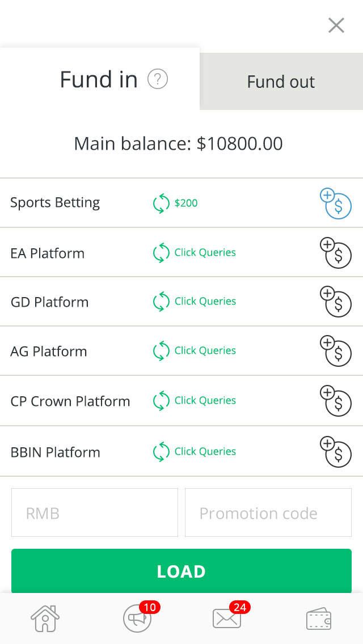Add funds to Sports Betting

pyautogui.click(x=336, y=204)
